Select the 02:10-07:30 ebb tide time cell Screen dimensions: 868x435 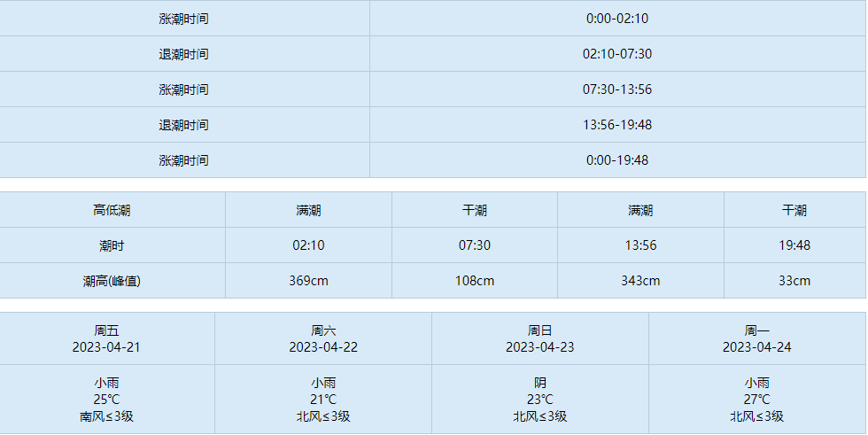tap(617, 54)
